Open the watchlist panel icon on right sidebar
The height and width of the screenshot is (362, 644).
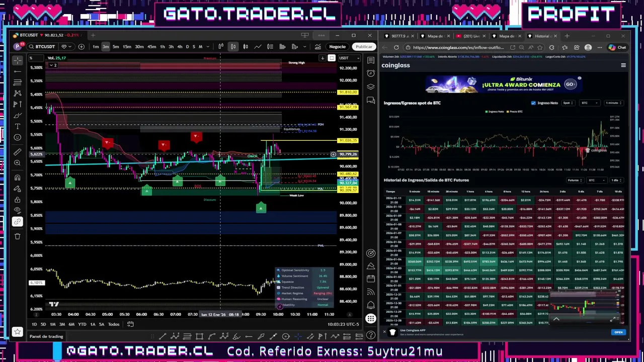[371, 60]
